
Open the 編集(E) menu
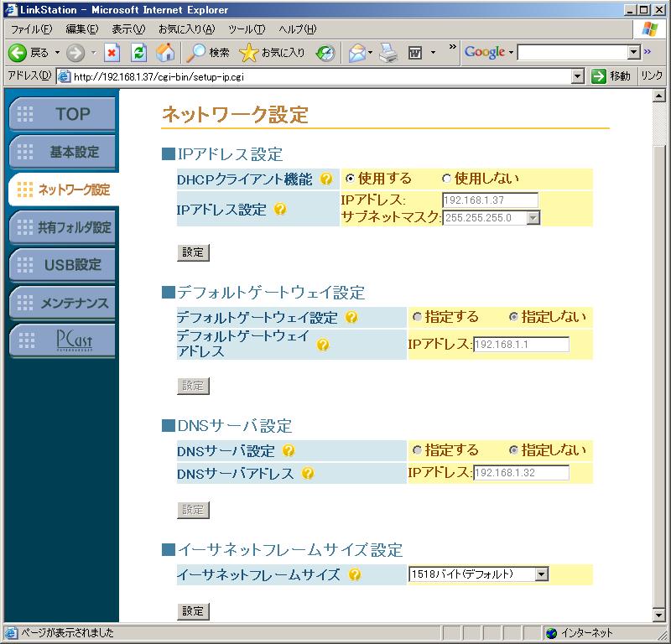81,29
